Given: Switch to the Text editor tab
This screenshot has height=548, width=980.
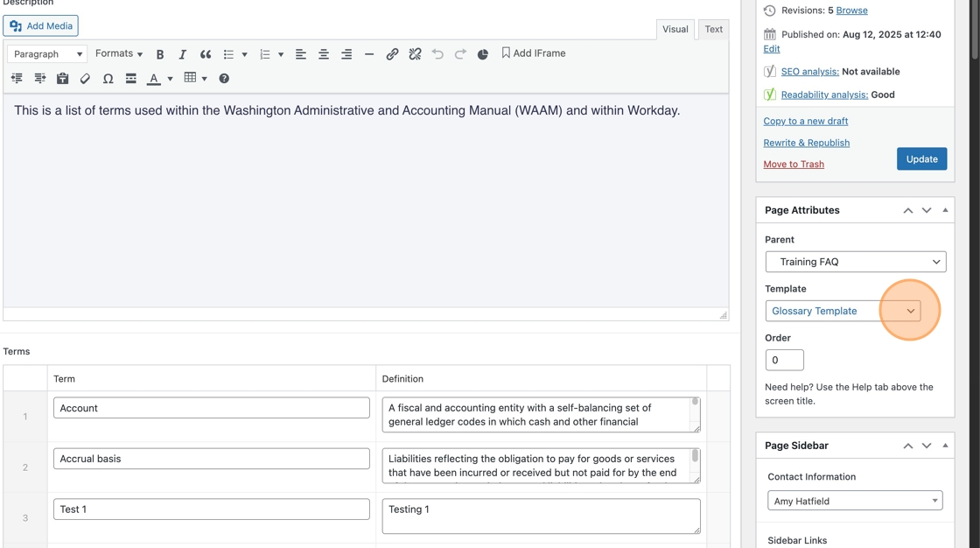Looking at the screenshot, I should 714,29.
